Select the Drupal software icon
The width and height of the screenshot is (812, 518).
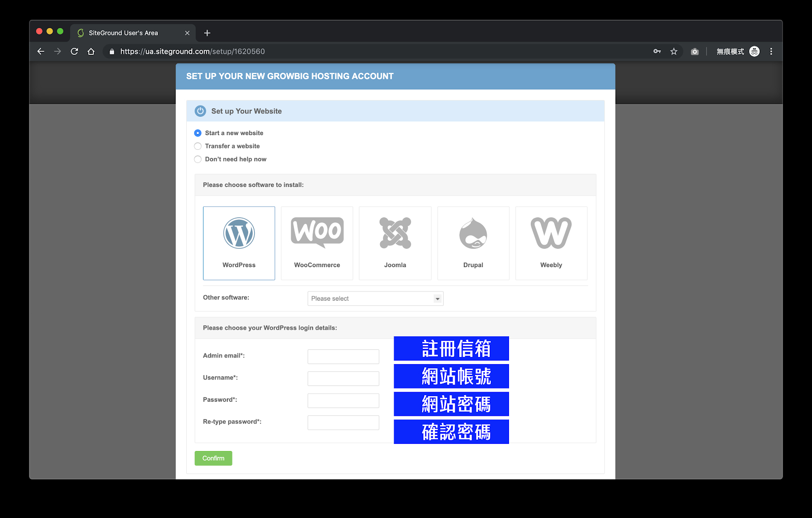click(473, 233)
